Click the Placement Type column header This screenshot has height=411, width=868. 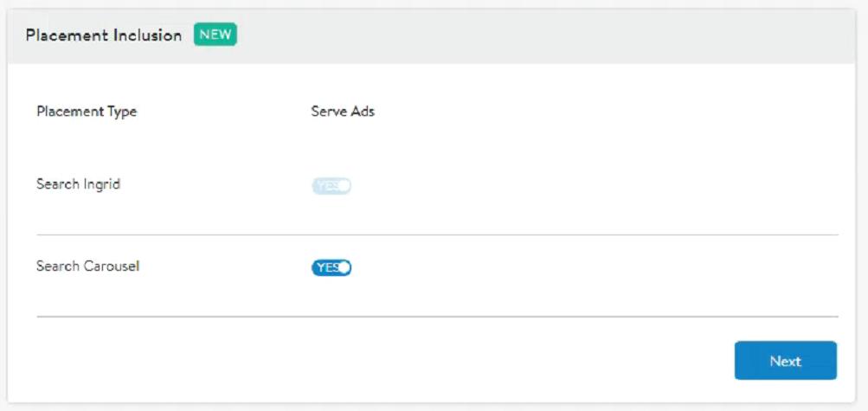point(87,112)
